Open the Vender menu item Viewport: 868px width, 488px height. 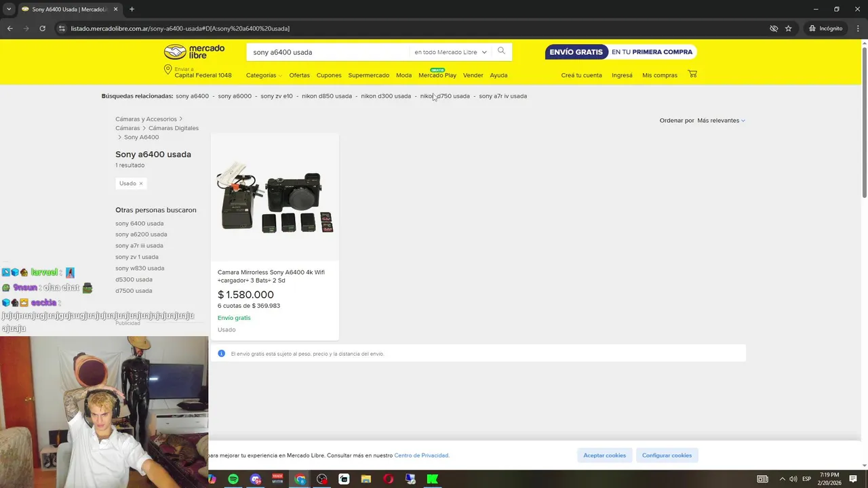click(473, 75)
